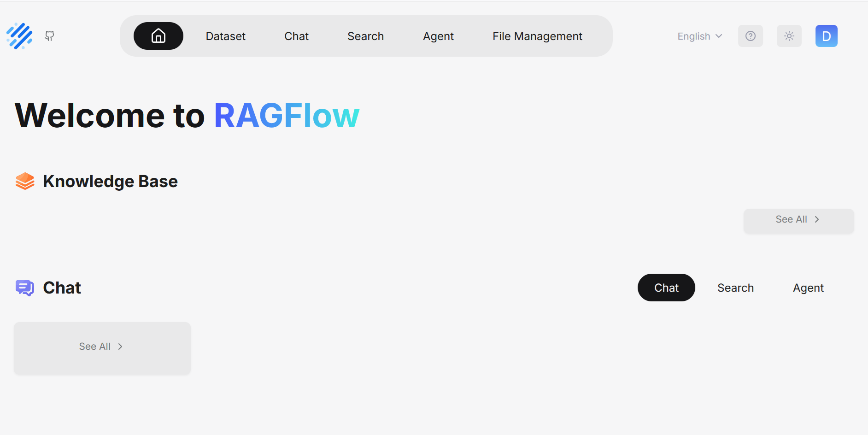Viewport: 868px width, 435px height.
Task: Go to the Home tab icon
Action: (158, 36)
